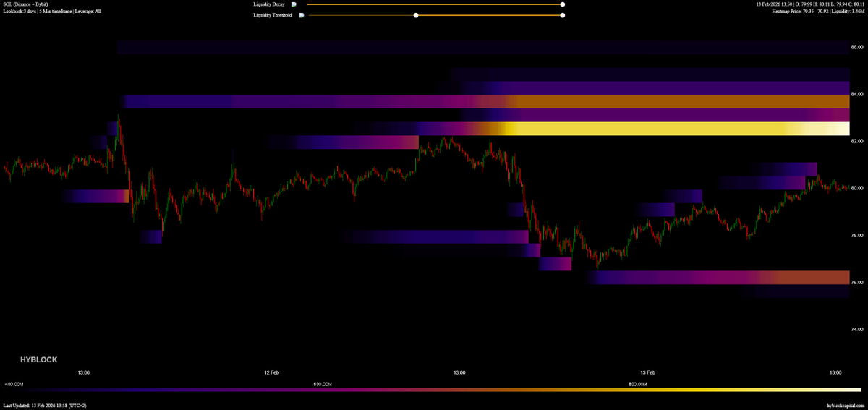Click the info icon beside Liquidity Decay

coord(294,4)
